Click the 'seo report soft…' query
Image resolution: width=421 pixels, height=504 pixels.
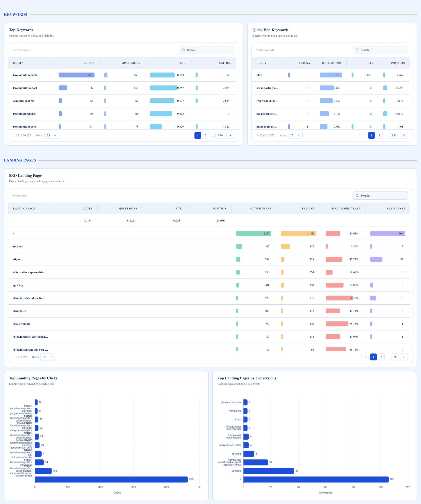331,114
